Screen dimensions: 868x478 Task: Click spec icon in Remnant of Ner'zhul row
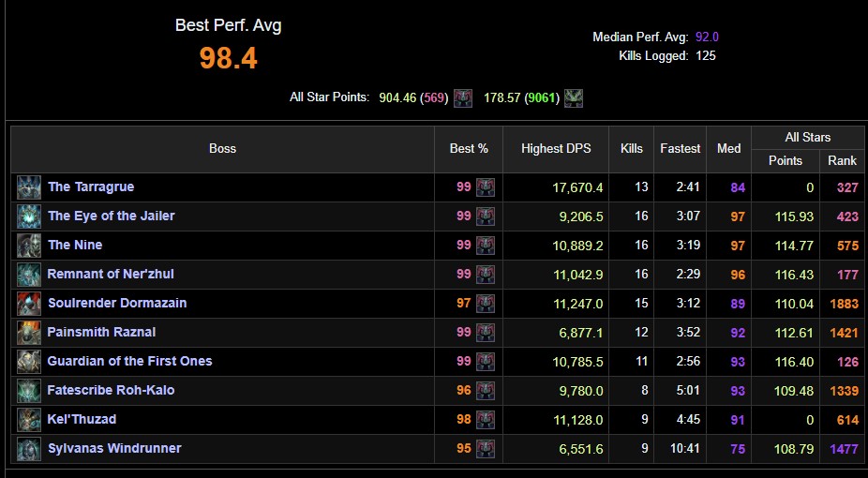pyautogui.click(x=486, y=275)
